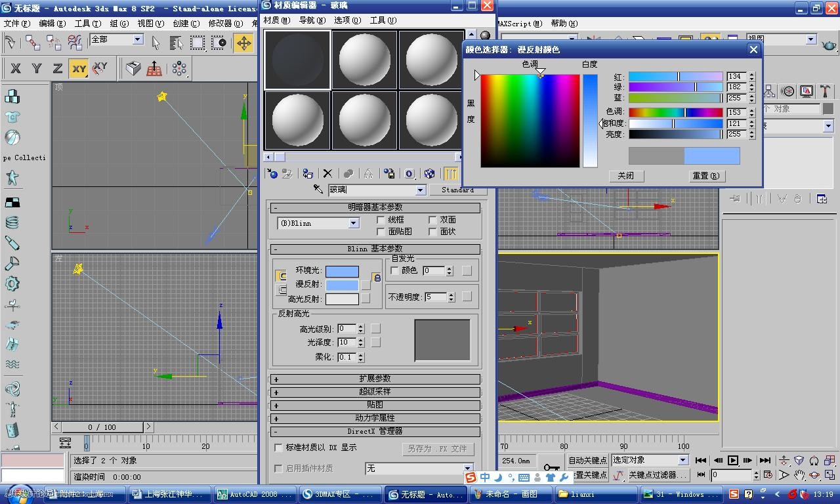
Task: Click 关闭 button in color selector
Action: tap(625, 176)
